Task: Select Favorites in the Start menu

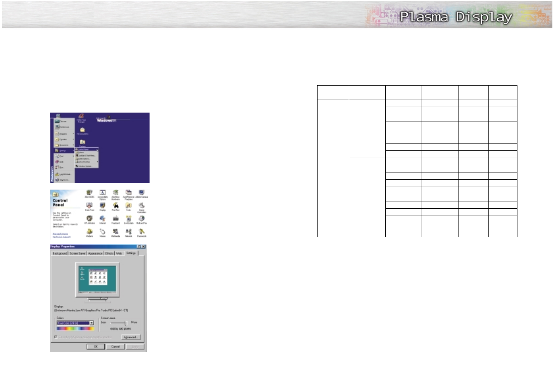Action: coord(64,139)
